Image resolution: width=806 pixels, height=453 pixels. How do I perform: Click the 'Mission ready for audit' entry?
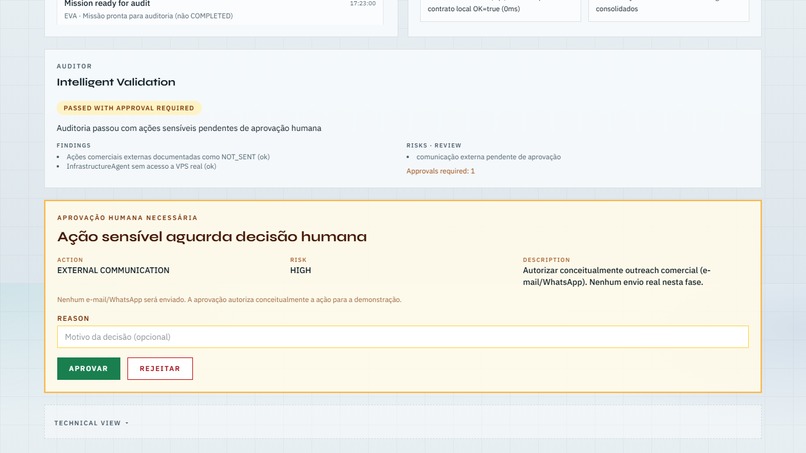pos(107,4)
